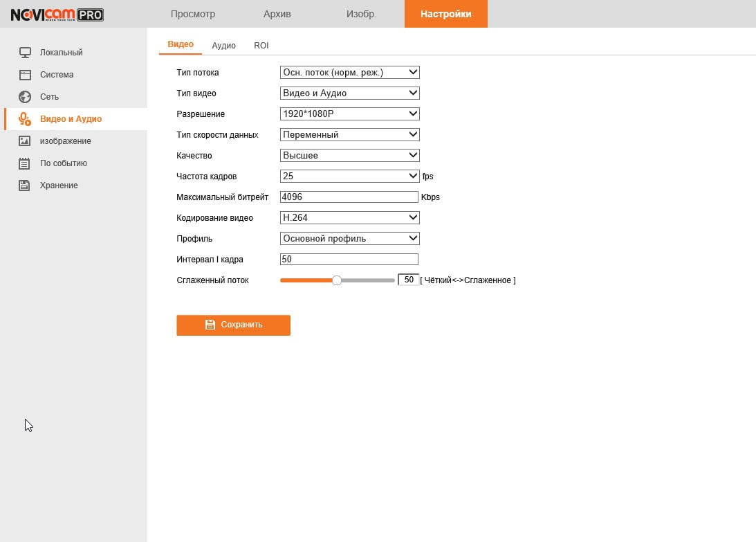Open the Изобр. tab
Screen dimensions: 756x542
click(x=361, y=14)
